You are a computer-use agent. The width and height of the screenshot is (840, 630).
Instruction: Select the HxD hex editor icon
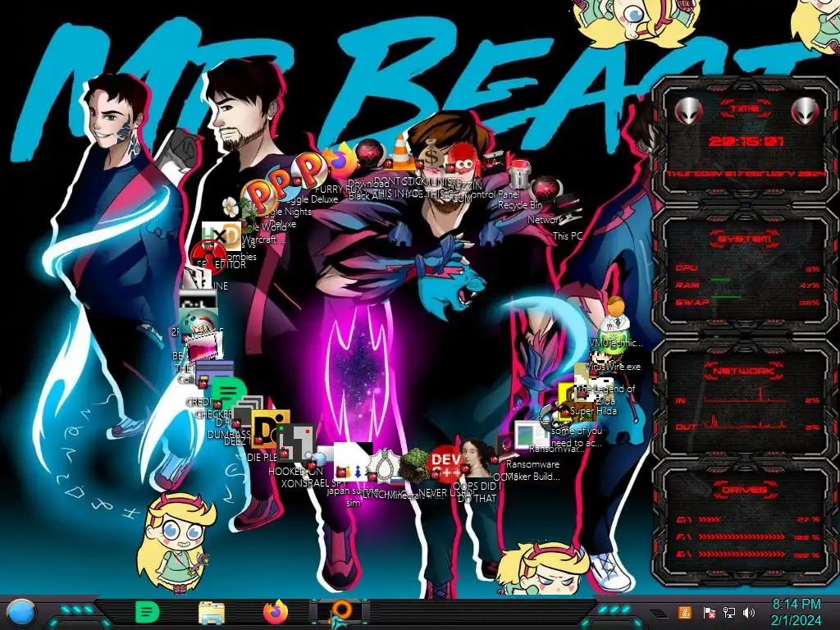pos(221,235)
